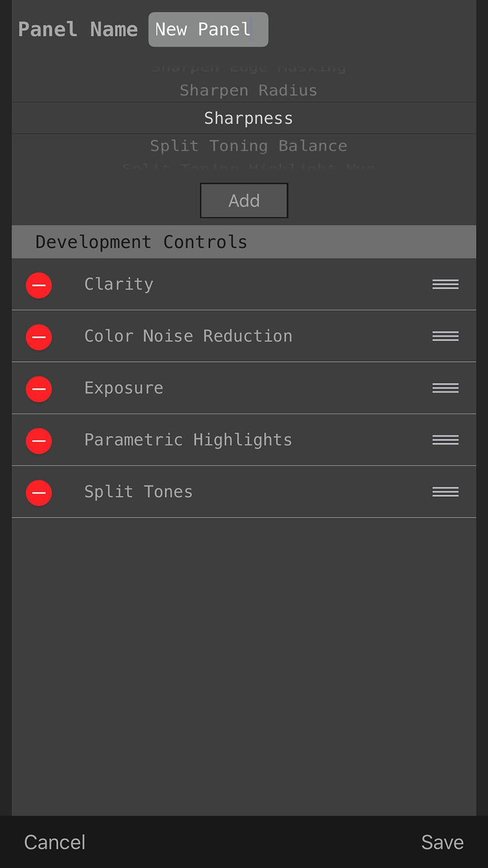The width and height of the screenshot is (488, 868).
Task: Remove Exposure from the panel list
Action: coord(38,389)
